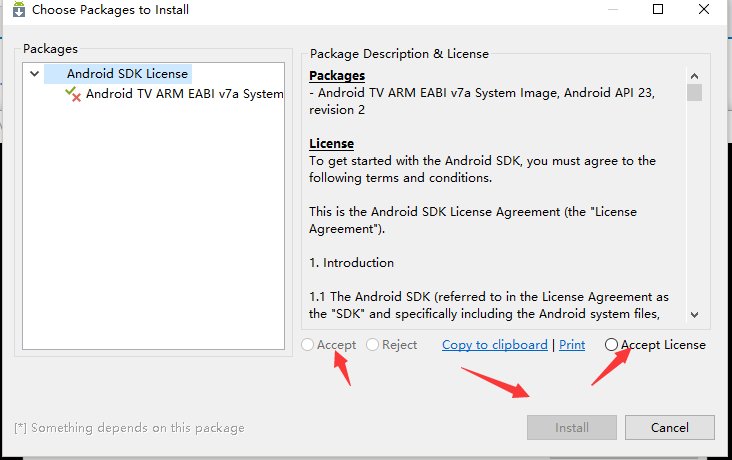Click the Print link
The width and height of the screenshot is (732, 460).
(572, 345)
